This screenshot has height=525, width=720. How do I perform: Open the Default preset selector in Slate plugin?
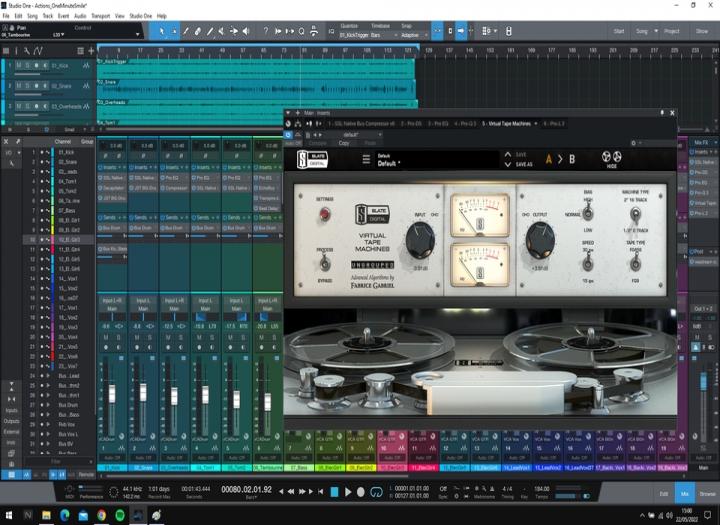point(436,160)
